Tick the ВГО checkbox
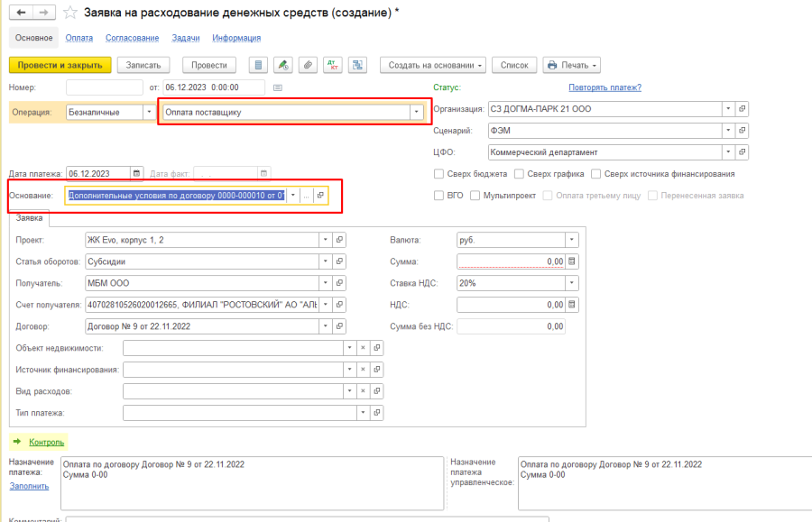Screen dimensions: 812x522 click(x=439, y=196)
